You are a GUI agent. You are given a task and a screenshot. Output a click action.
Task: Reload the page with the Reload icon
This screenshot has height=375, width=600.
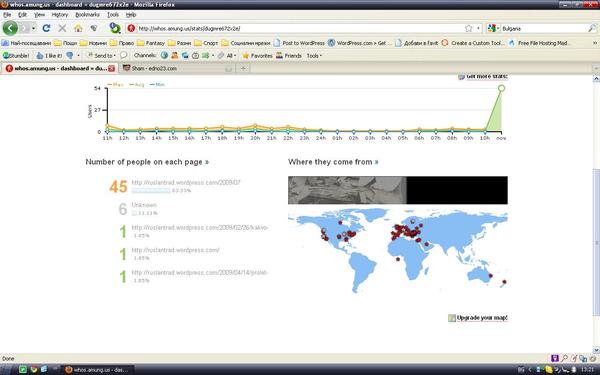46,28
